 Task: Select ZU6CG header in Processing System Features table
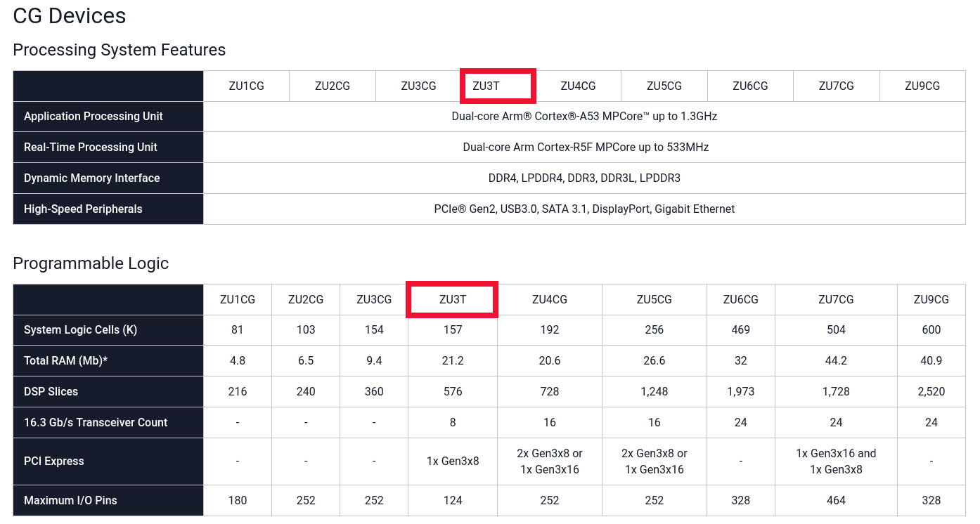tap(750, 86)
